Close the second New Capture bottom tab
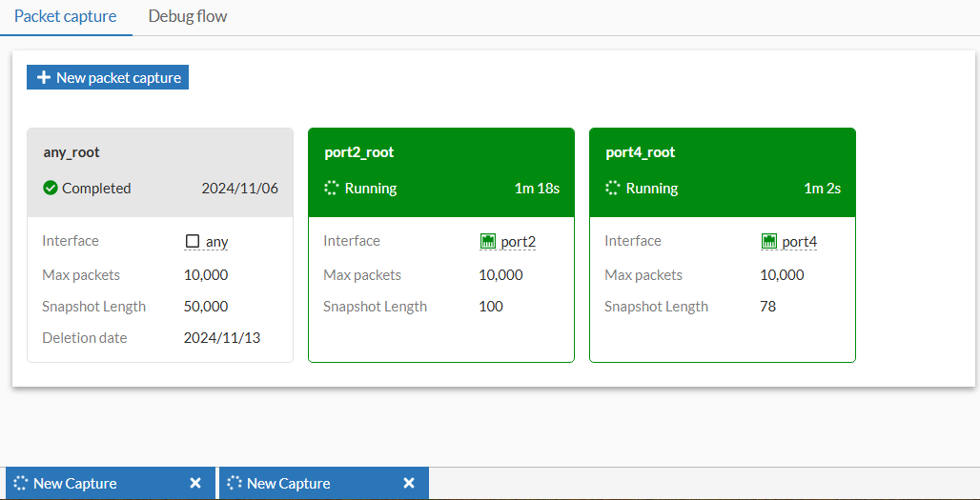 click(x=409, y=484)
